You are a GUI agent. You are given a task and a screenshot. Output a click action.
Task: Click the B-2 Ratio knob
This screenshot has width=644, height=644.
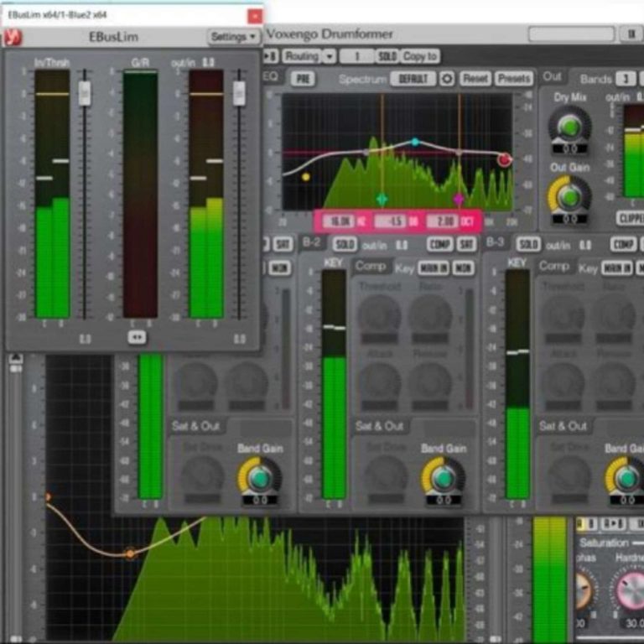[430, 315]
